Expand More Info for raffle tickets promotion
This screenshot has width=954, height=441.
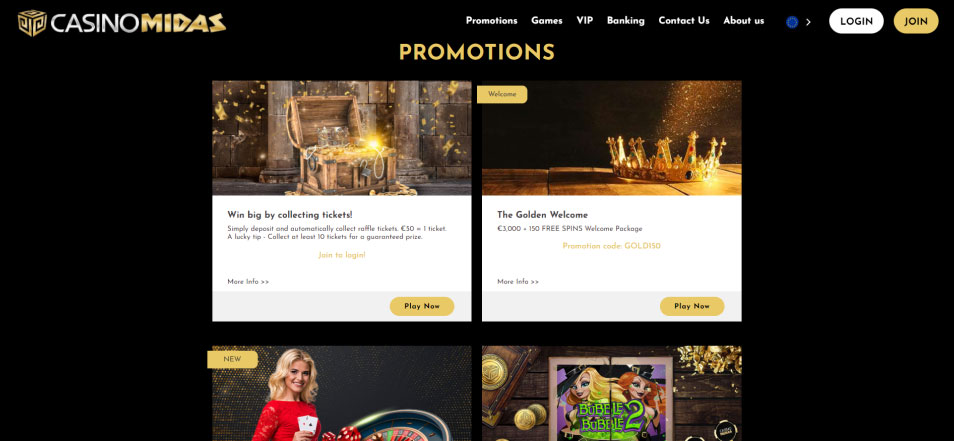pyautogui.click(x=248, y=282)
